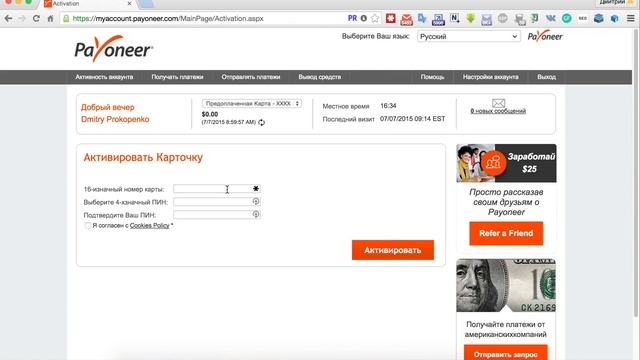Viewport: 640px width, 360px height.
Task: Click the orange friends referral icon
Action: pyautogui.click(x=493, y=163)
